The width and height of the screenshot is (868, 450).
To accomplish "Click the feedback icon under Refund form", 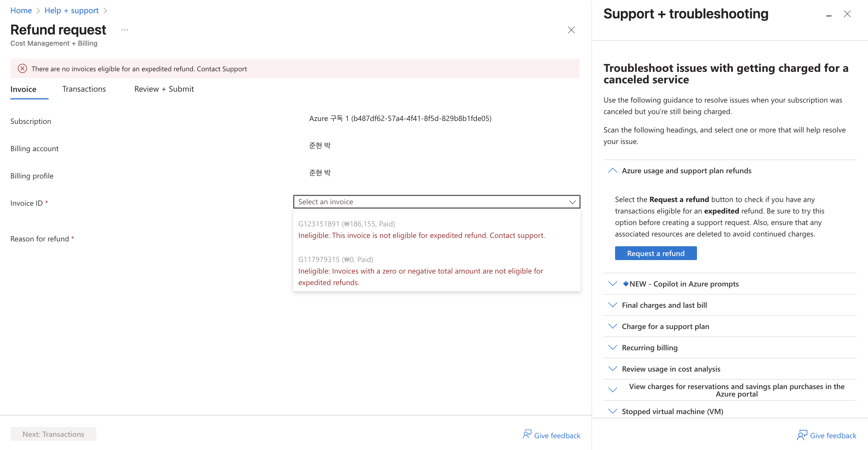I will tap(527, 434).
